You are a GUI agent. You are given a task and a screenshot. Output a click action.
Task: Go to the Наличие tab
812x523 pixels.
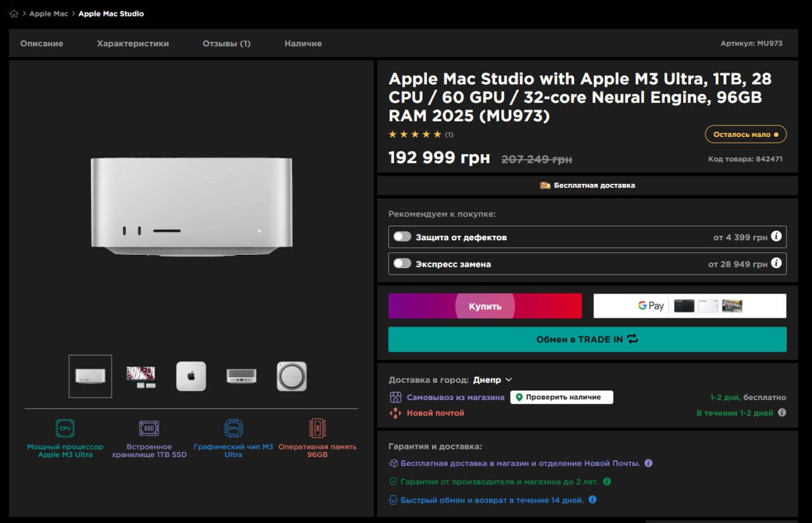coord(303,44)
